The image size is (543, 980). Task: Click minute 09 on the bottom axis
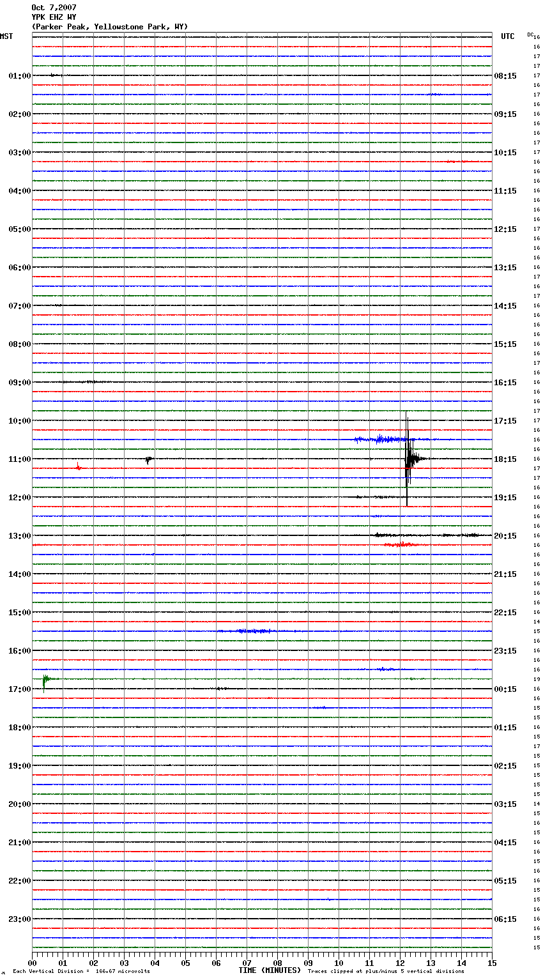(x=308, y=963)
